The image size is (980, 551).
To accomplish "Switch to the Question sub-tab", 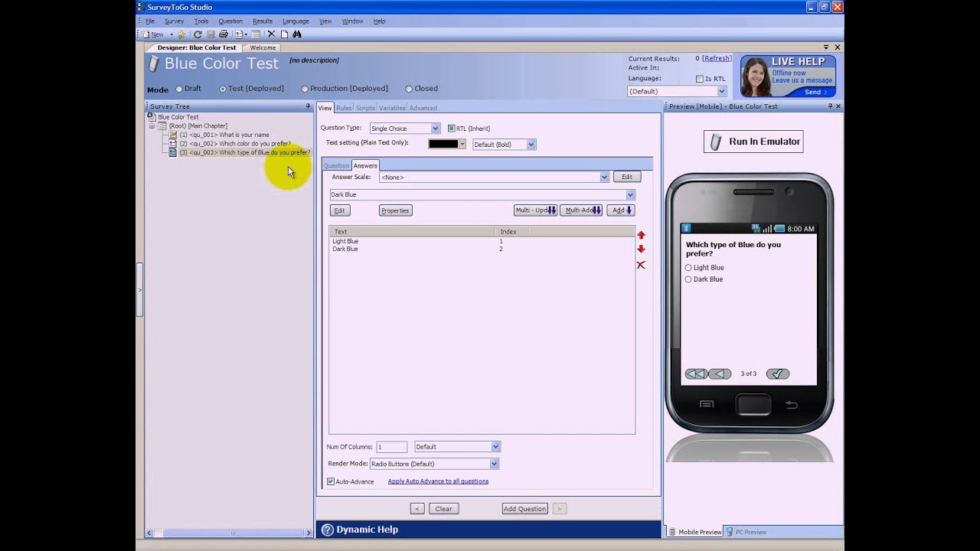I will click(336, 165).
